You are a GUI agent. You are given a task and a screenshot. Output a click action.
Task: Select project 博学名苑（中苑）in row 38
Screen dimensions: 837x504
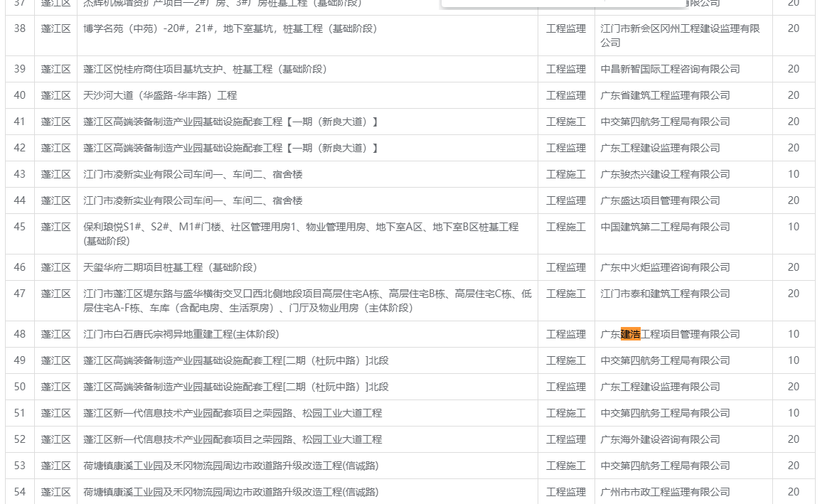pyautogui.click(x=230, y=29)
